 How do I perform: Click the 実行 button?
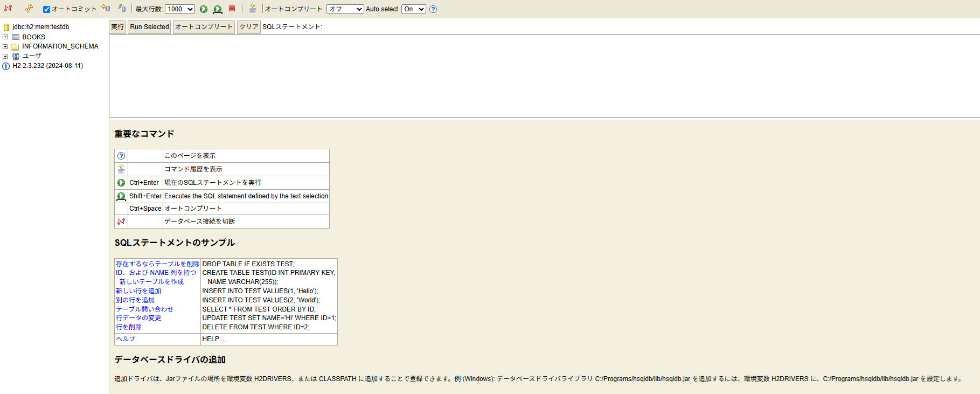[x=117, y=27]
